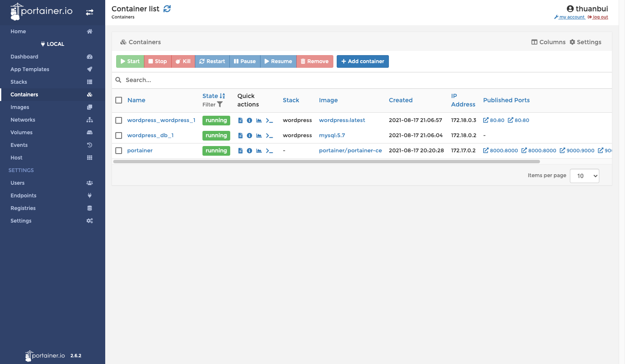Image resolution: width=625 pixels, height=364 pixels.
Task: Click the Resume button
Action: tap(278, 61)
